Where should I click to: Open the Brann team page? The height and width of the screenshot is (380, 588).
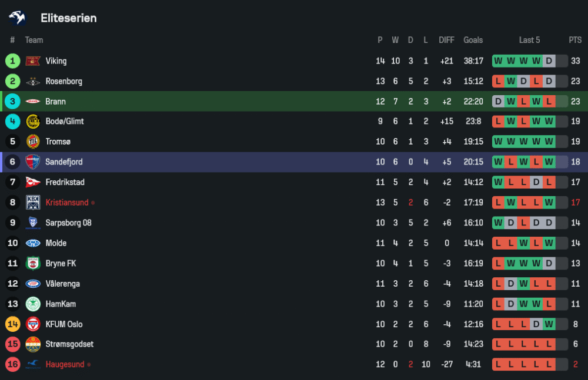point(55,102)
